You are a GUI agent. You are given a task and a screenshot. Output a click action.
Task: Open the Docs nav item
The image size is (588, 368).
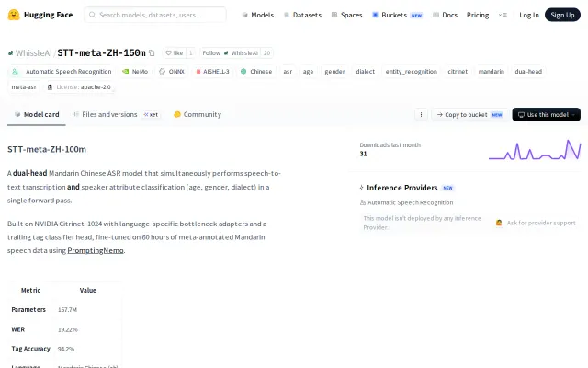click(445, 15)
